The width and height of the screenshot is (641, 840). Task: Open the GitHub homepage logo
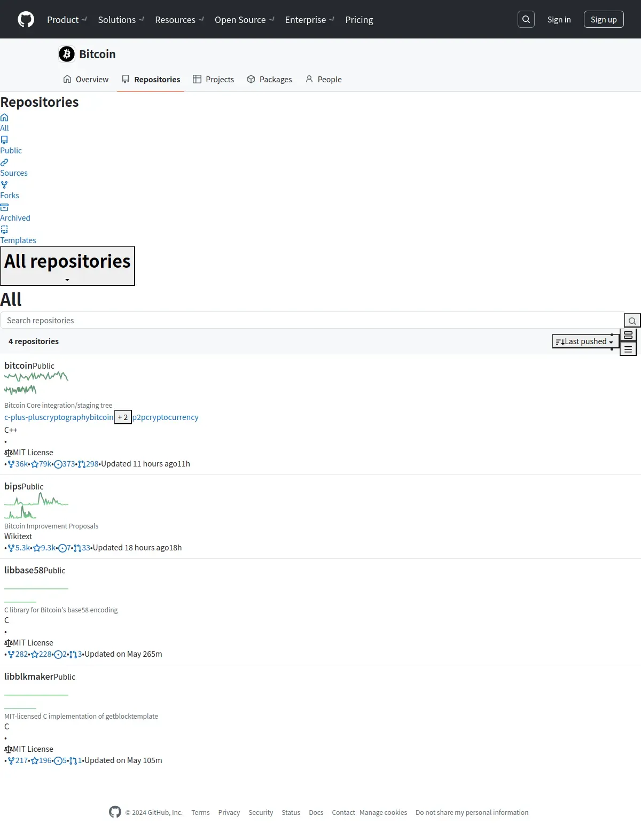pos(26,19)
